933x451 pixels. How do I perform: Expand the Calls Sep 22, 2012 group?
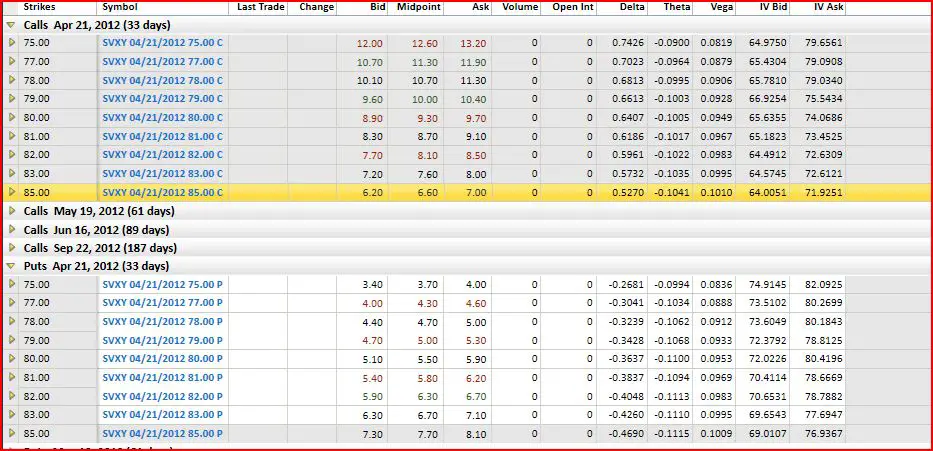tap(11, 248)
